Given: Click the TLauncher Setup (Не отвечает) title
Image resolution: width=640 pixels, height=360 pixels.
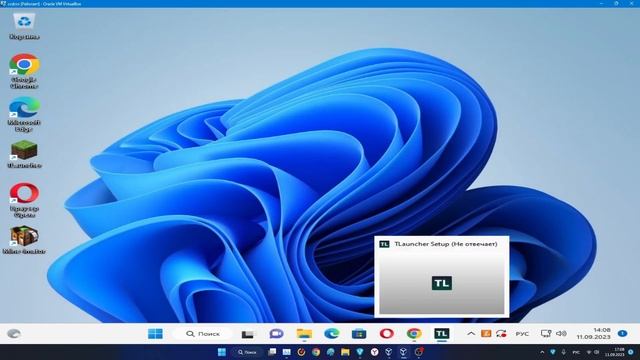Looking at the screenshot, I should [446, 244].
